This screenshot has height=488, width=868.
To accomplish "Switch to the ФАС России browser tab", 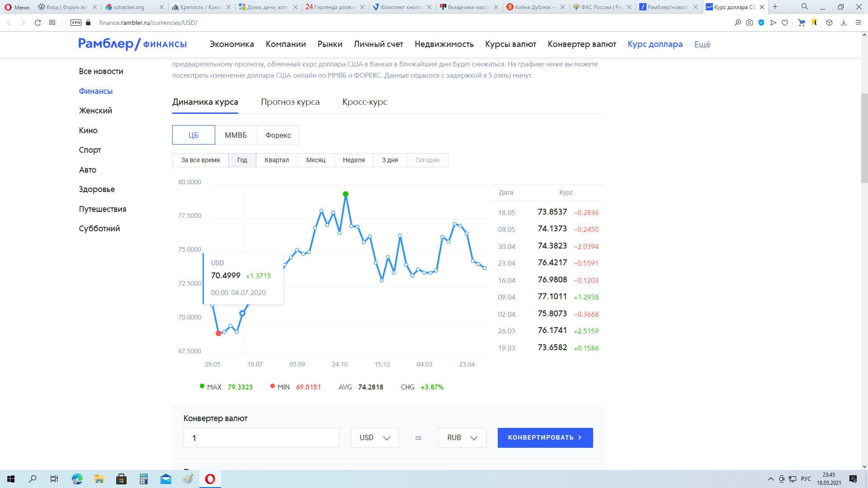I will click(601, 7).
